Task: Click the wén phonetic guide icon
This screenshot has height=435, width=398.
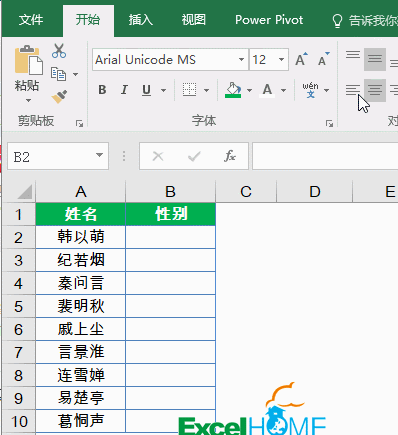Action: tap(310, 90)
